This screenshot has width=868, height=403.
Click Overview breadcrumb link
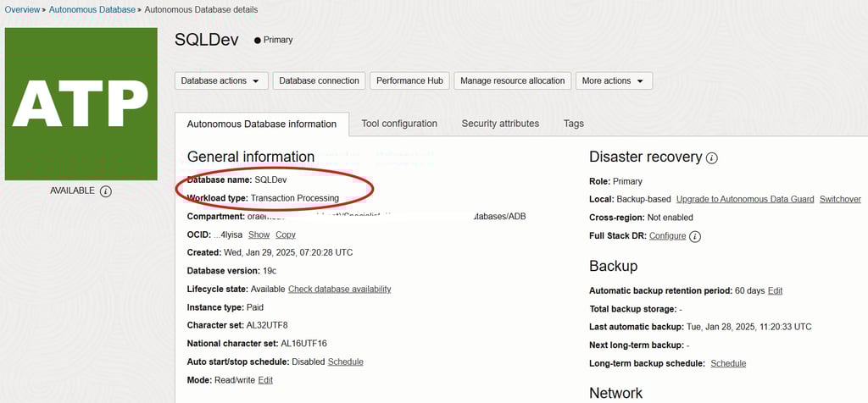coord(23,9)
